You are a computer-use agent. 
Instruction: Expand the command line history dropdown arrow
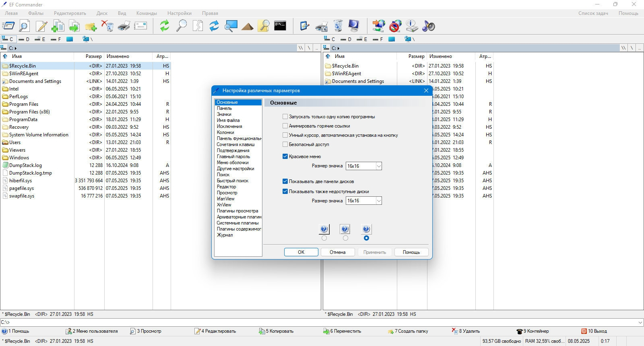click(x=640, y=322)
